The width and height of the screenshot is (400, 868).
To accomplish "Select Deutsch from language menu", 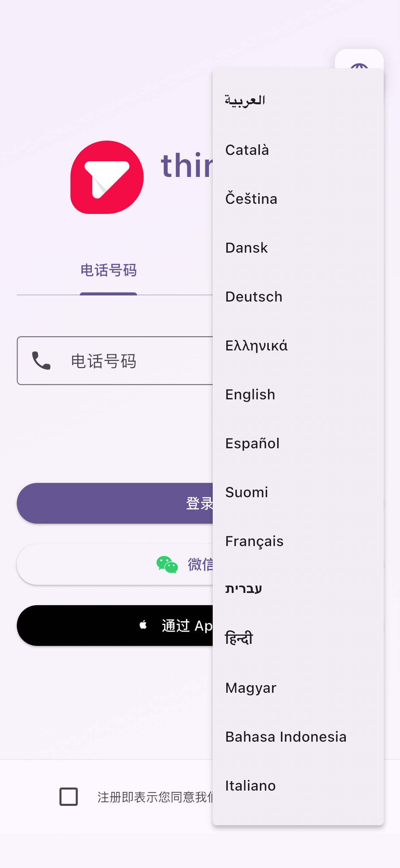I will [x=298, y=297].
